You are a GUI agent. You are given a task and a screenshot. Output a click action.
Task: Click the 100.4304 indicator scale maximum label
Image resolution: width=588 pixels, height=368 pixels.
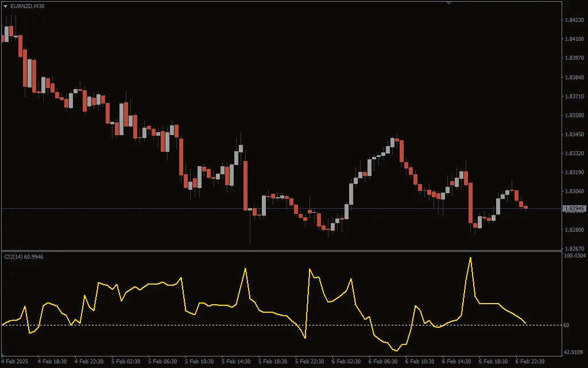click(x=574, y=256)
